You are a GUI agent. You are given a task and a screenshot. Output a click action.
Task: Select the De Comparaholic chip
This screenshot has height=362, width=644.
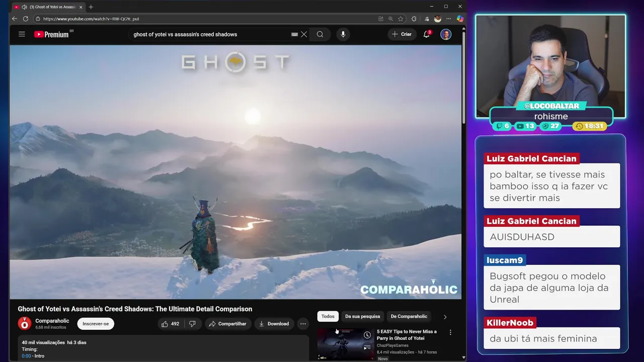click(x=409, y=316)
